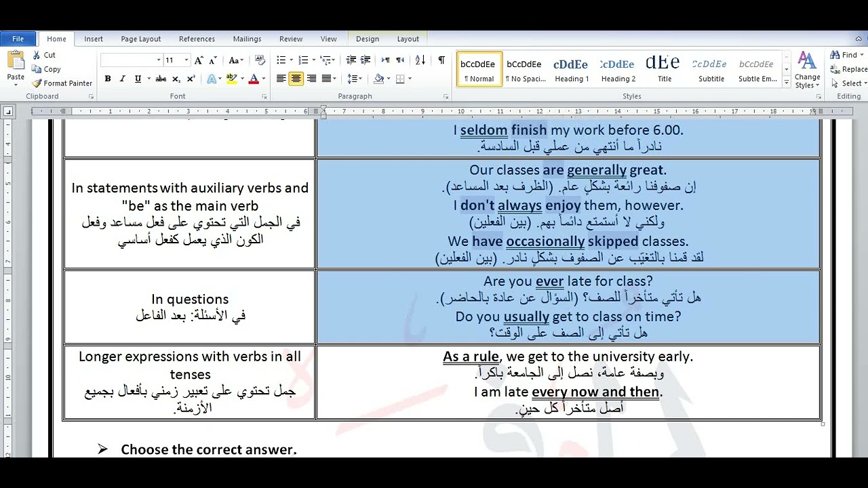The height and width of the screenshot is (488, 868).
Task: Increase the paragraph indent
Action: [366, 60]
